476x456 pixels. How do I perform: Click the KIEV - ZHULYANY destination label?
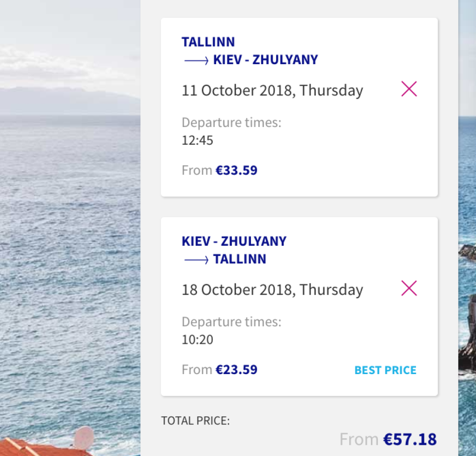coord(265,60)
